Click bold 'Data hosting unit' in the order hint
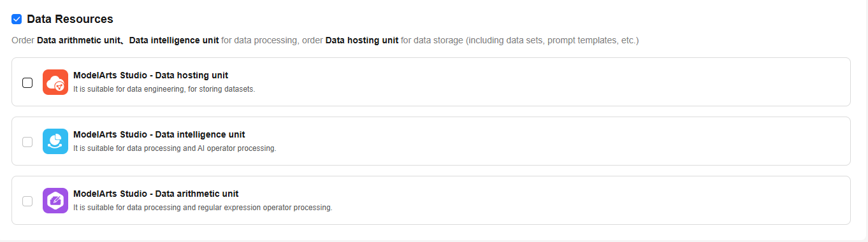The width and height of the screenshot is (868, 242). [x=362, y=40]
